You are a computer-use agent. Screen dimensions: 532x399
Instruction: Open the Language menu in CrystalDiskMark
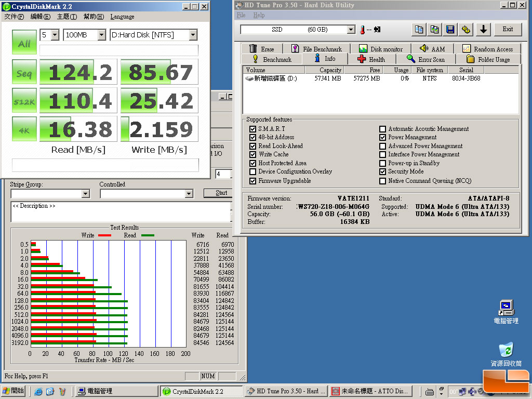[x=122, y=17]
